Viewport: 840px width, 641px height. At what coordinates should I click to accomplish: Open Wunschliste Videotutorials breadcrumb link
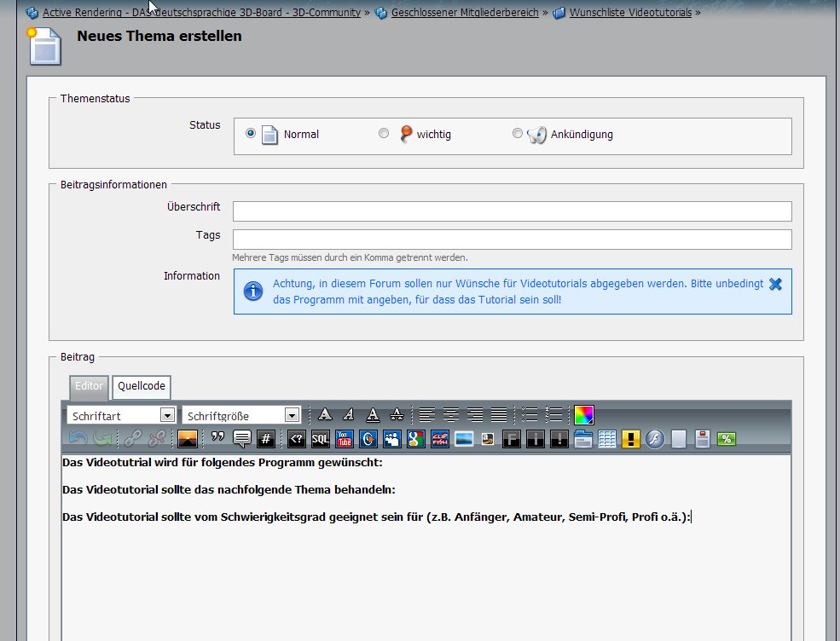point(630,12)
